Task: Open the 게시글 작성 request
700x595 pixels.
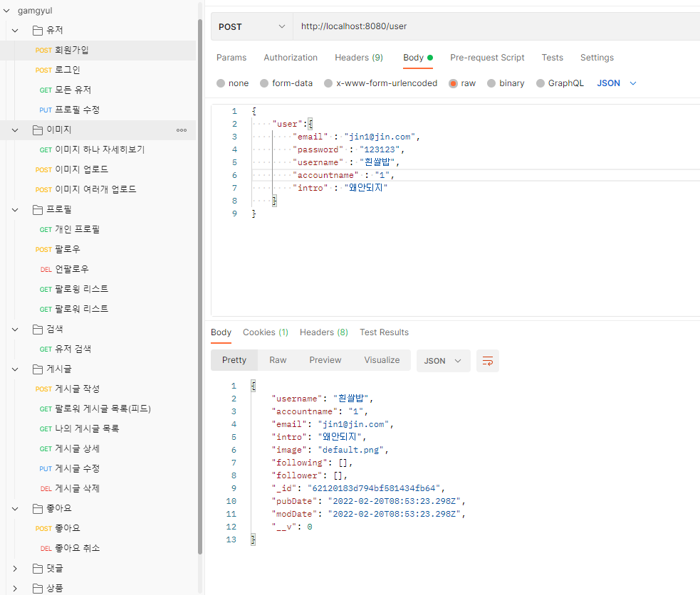Action: pyautogui.click(x=84, y=389)
